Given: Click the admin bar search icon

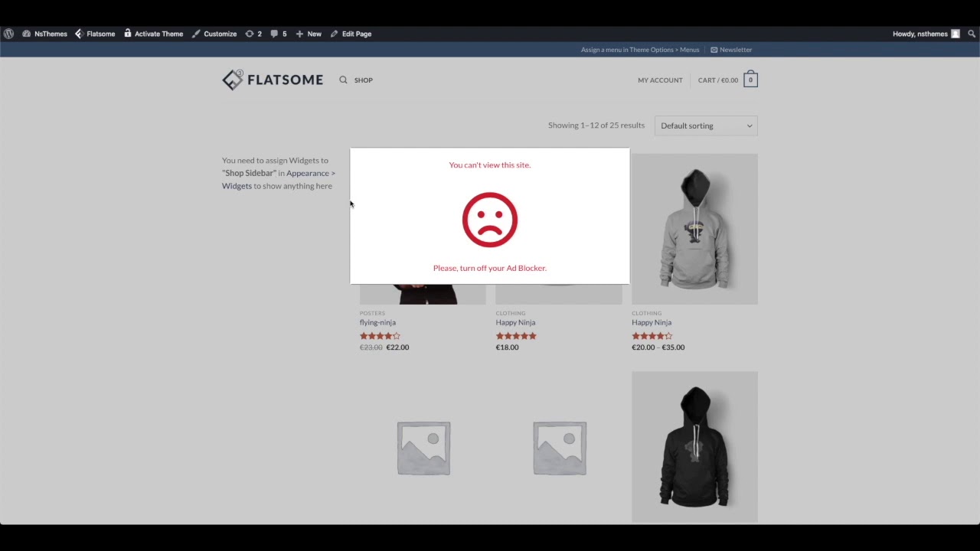Looking at the screenshot, I should 972,34.
